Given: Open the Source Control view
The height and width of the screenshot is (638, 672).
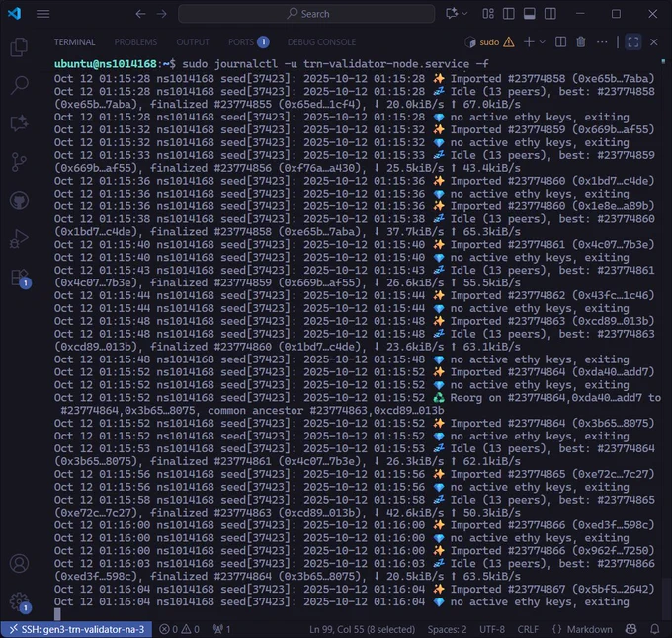Looking at the screenshot, I should [x=19, y=162].
